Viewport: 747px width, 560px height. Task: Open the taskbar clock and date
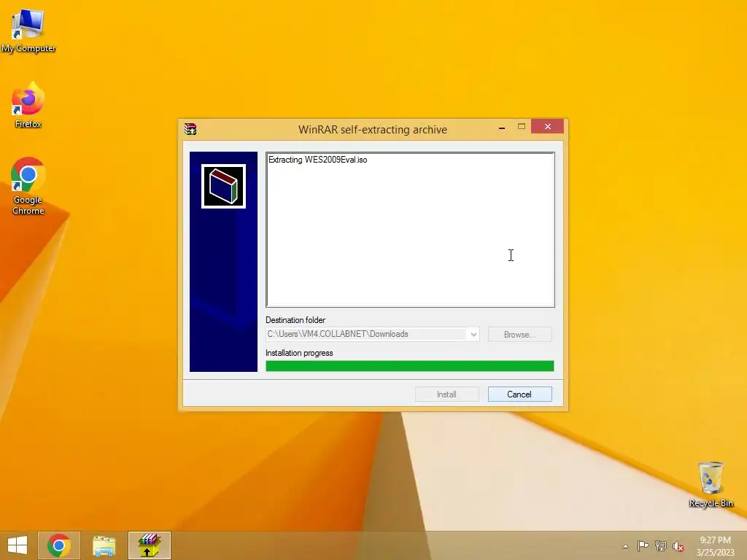pos(715,546)
